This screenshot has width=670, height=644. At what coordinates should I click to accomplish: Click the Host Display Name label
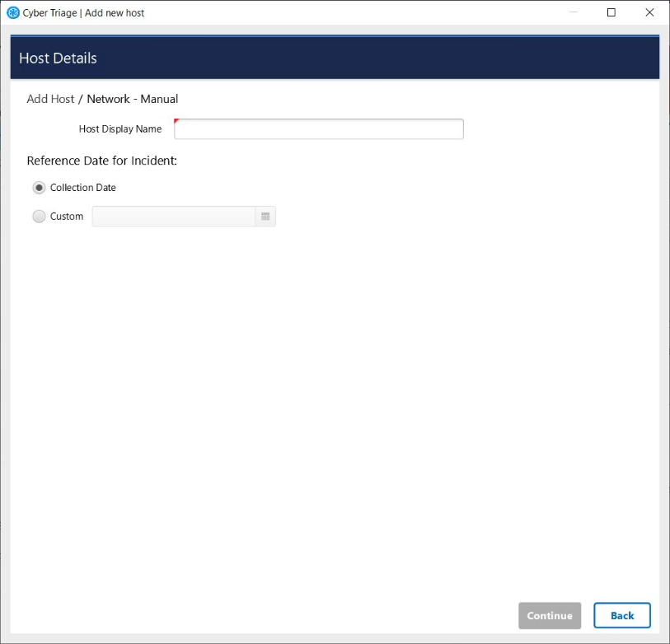(x=120, y=129)
